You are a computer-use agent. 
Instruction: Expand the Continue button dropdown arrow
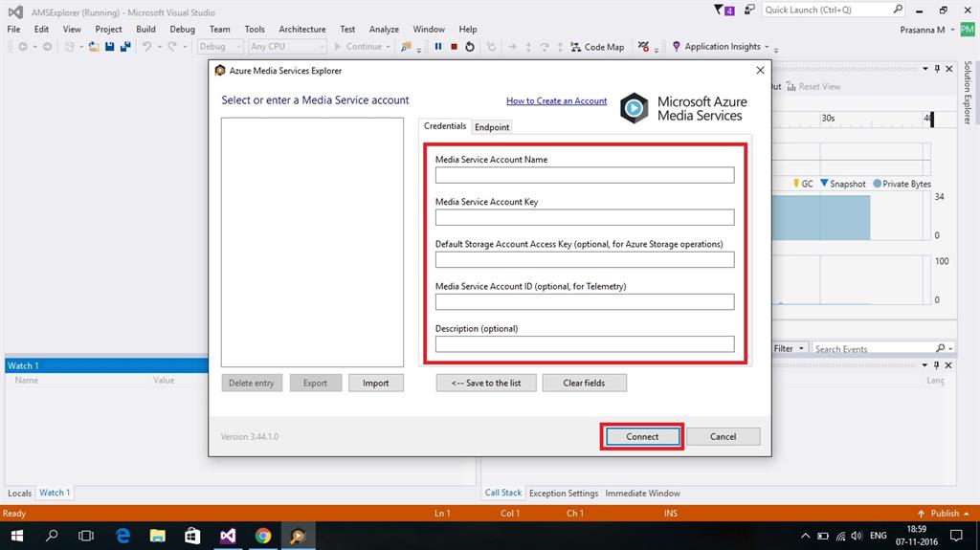tap(389, 47)
